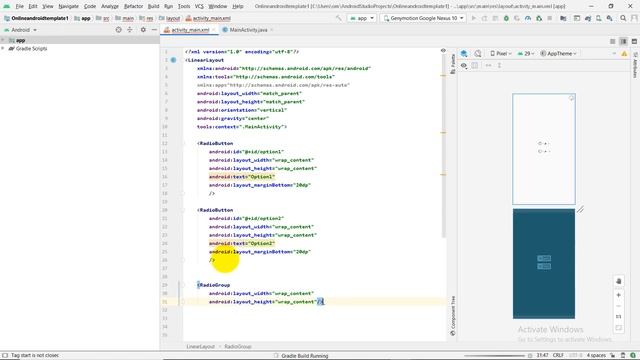Open the AppTheme dropdown
Screen dimensions: 640x360
(559, 53)
